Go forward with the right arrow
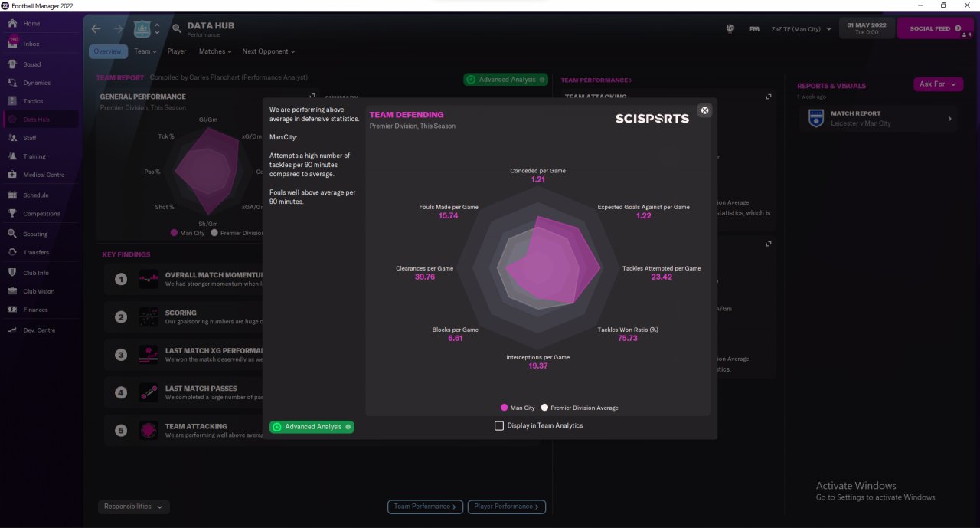This screenshot has width=980, height=528. pos(118,28)
